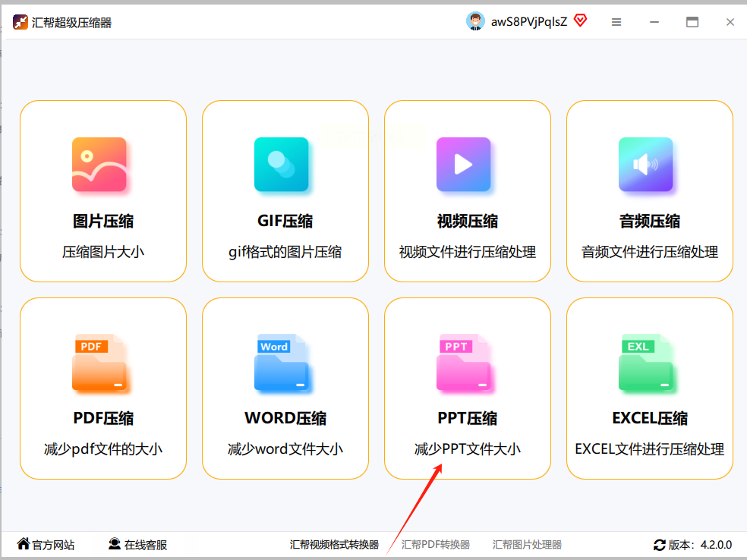Select the PPT压缩 title text
This screenshot has width=747, height=560.
point(468,418)
